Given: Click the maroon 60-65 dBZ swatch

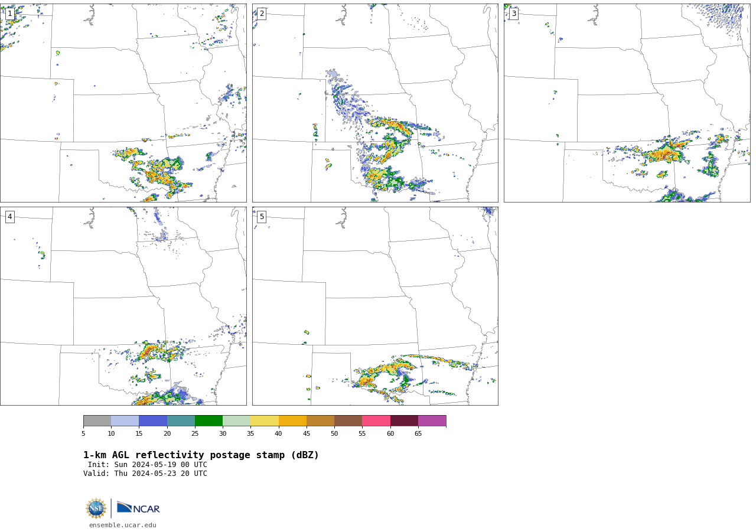Looking at the screenshot, I should pyautogui.click(x=404, y=420).
